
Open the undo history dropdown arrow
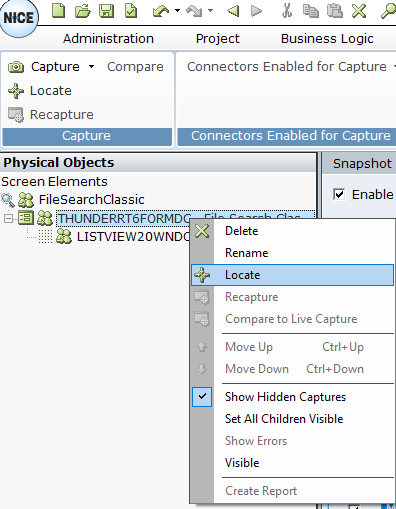177,10
